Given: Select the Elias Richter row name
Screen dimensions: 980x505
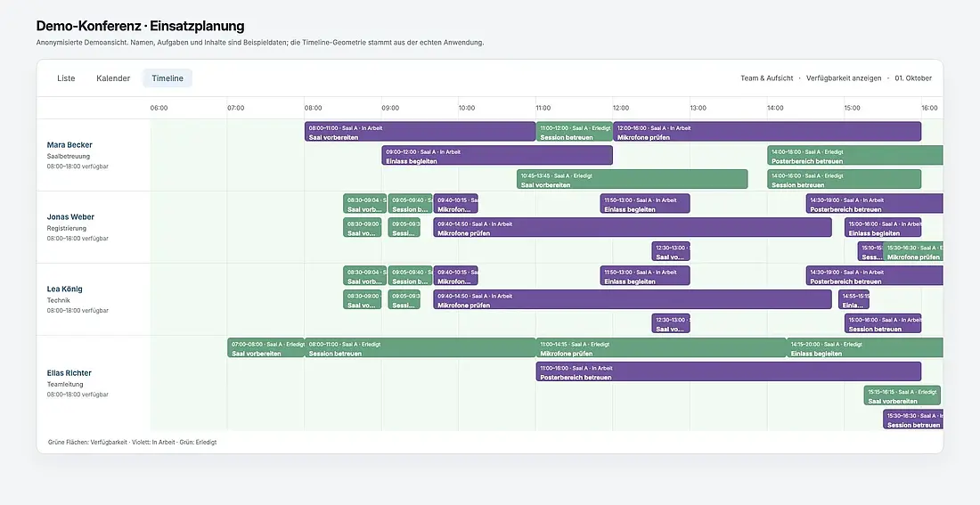Looking at the screenshot, I should click(69, 373).
